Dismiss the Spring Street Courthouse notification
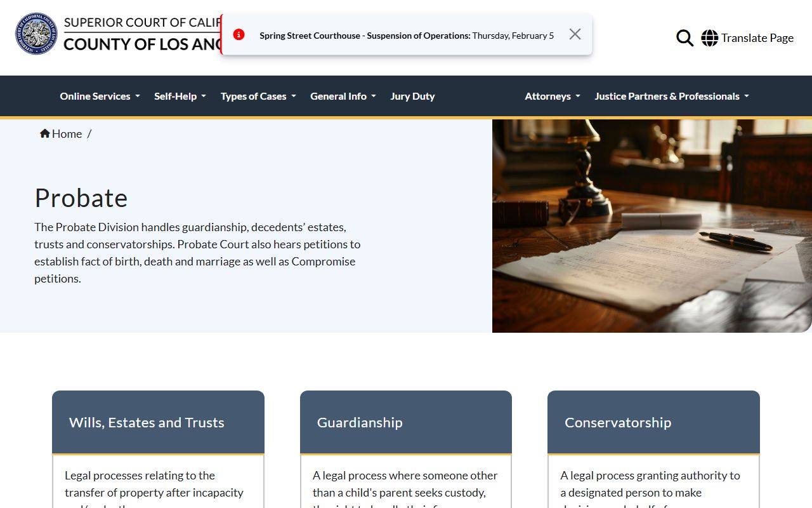The width and height of the screenshot is (812, 508). 575,34
